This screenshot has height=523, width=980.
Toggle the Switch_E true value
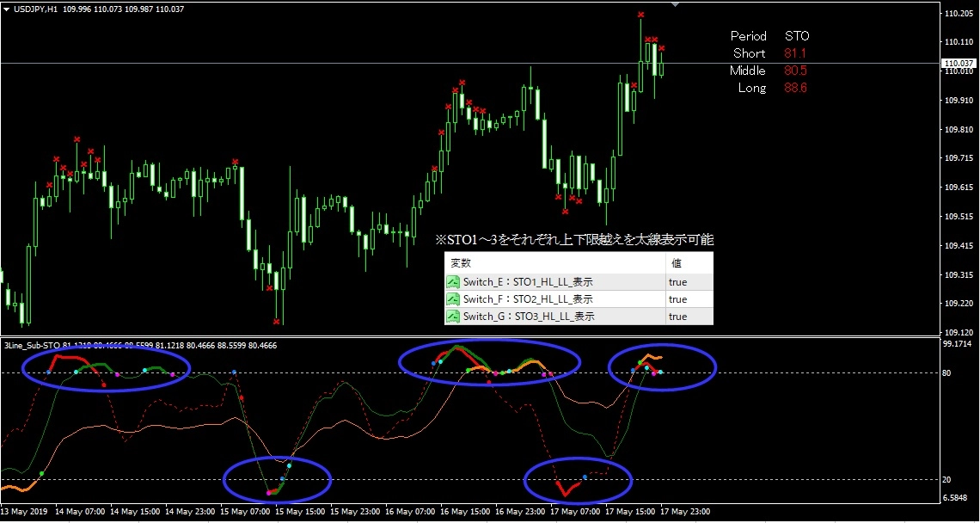click(677, 282)
